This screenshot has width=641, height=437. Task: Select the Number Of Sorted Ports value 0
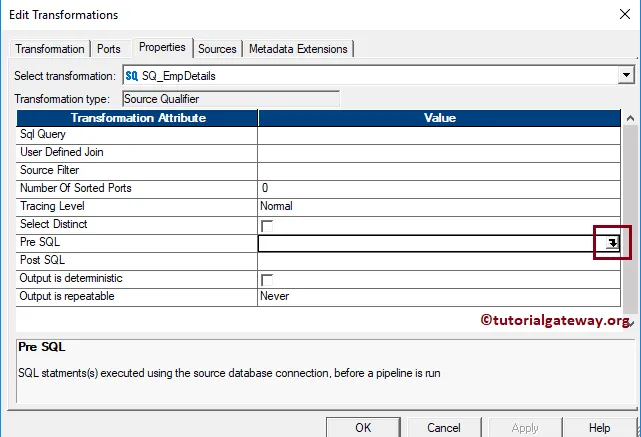(x=265, y=188)
